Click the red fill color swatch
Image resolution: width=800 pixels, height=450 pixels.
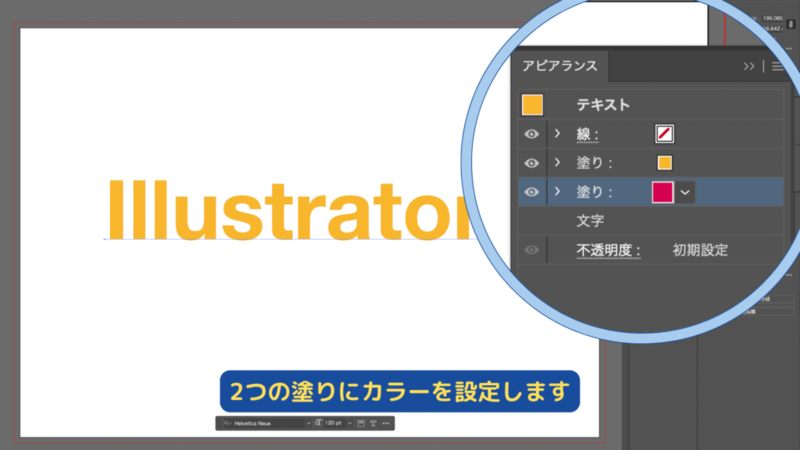tap(663, 192)
